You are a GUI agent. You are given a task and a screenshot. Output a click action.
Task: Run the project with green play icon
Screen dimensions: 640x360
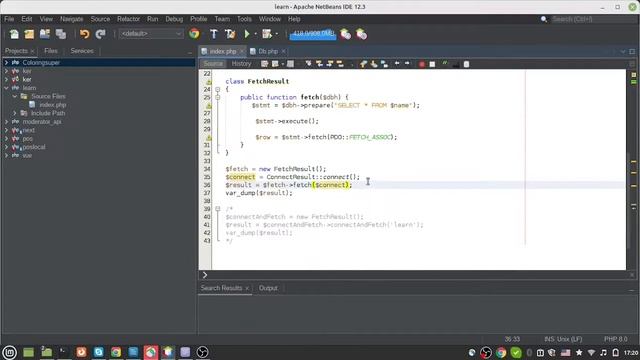click(x=247, y=34)
